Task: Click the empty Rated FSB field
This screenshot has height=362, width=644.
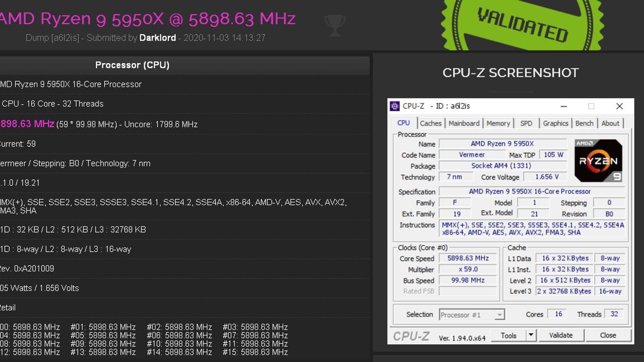Action: 468,291
